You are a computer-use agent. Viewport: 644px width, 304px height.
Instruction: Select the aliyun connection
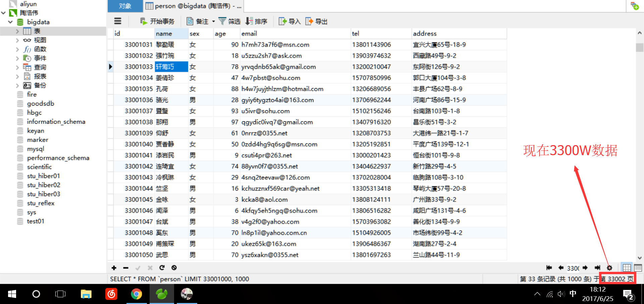[x=28, y=4]
